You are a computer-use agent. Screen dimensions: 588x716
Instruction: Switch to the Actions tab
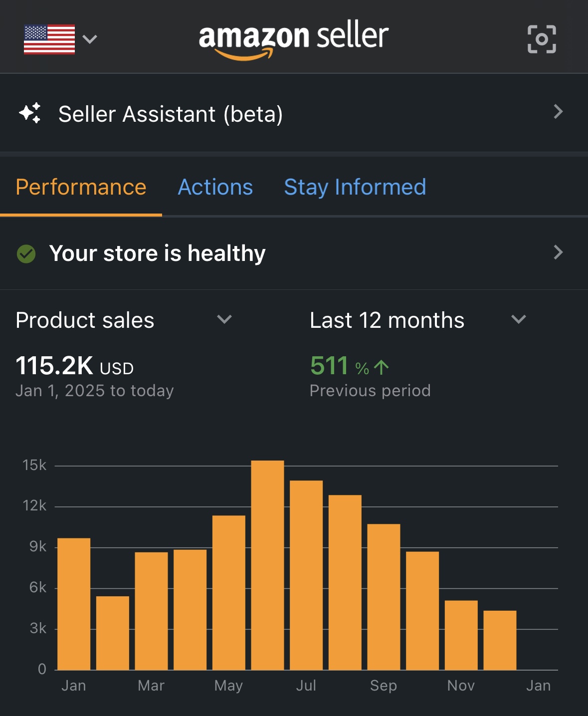click(215, 188)
